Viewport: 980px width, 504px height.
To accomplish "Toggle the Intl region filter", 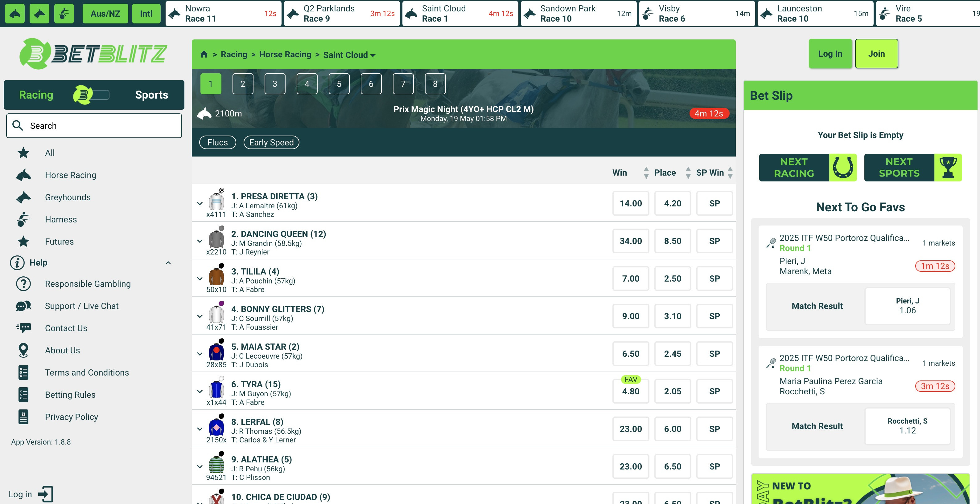I will [146, 13].
